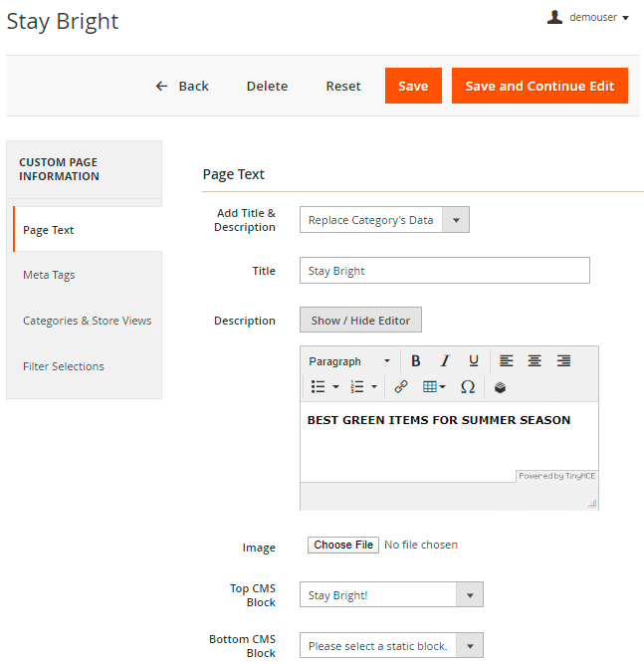644x664 pixels.
Task: Open special character Omega picker
Action: [x=467, y=386]
